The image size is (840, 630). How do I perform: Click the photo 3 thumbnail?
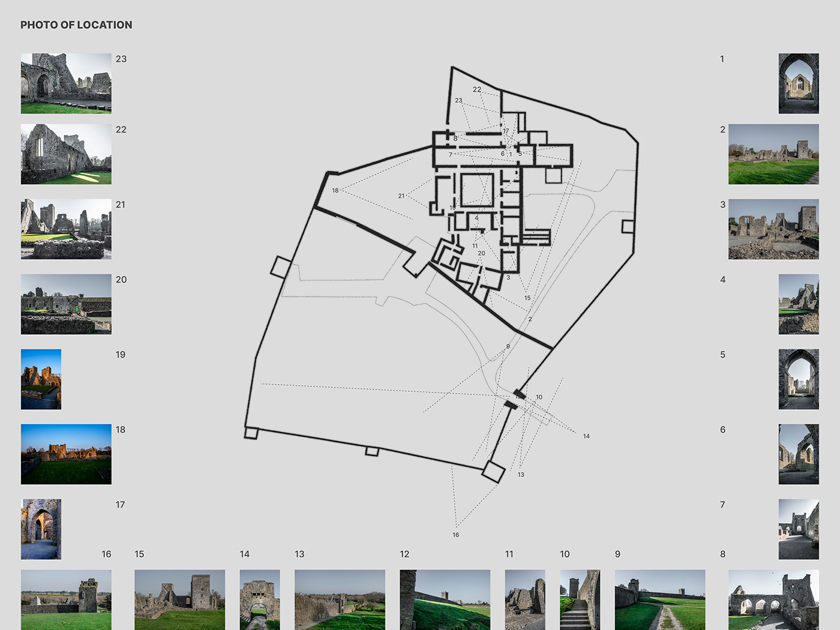point(773,229)
